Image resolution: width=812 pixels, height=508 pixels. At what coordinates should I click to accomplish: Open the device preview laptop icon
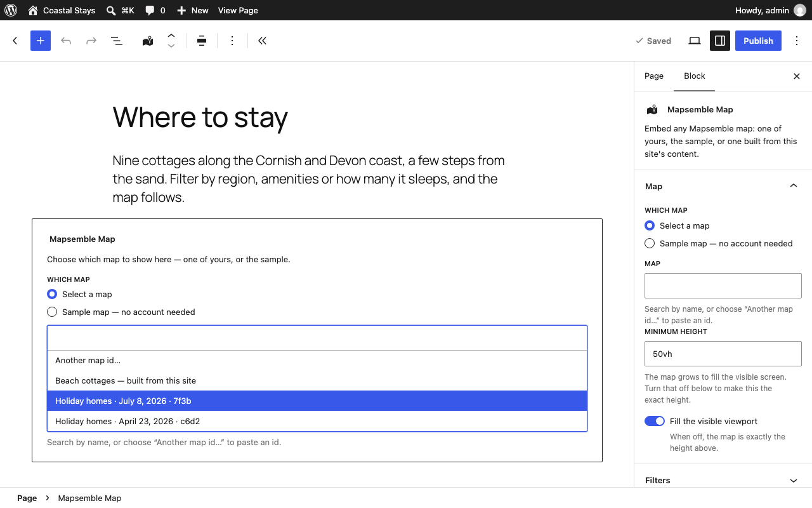click(695, 41)
